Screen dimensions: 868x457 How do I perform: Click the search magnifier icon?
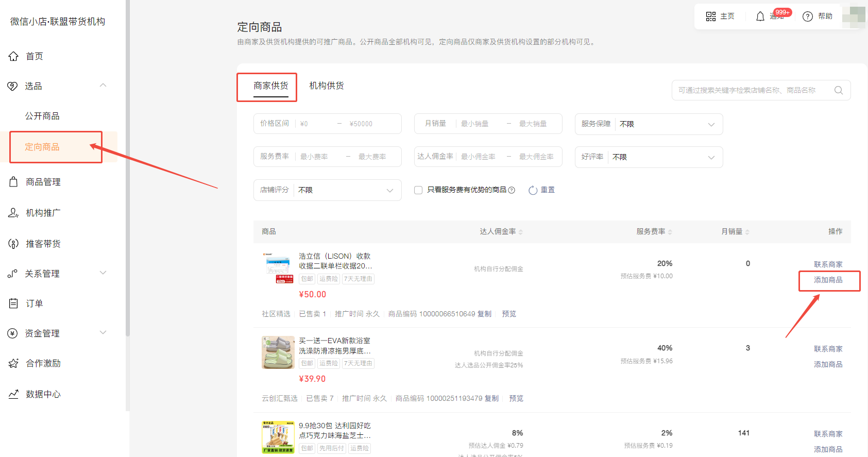(838, 90)
